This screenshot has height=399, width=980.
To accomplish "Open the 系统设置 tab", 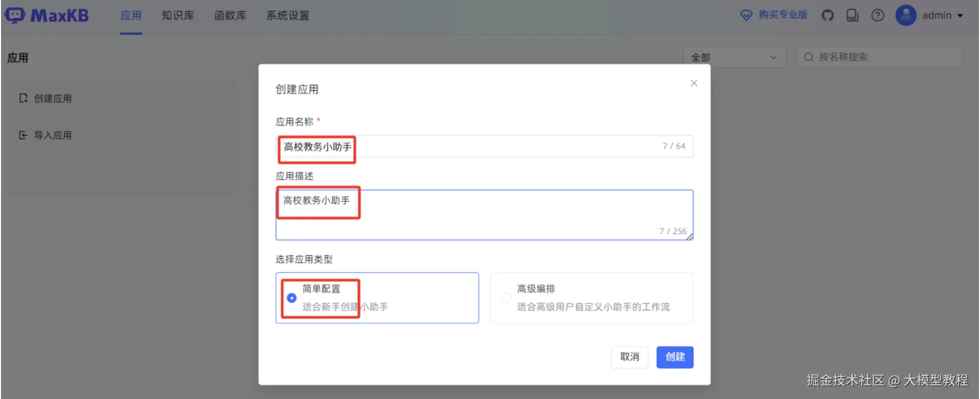I will pos(287,16).
